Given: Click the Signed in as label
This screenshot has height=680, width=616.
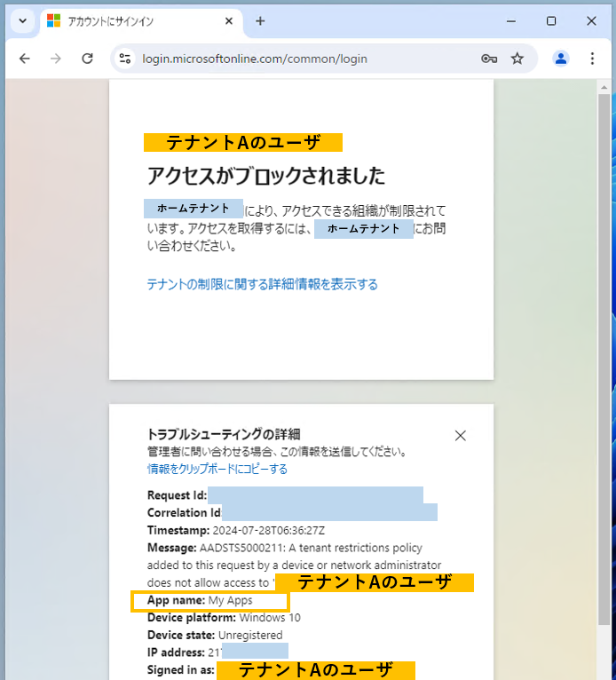Looking at the screenshot, I should click(181, 670).
